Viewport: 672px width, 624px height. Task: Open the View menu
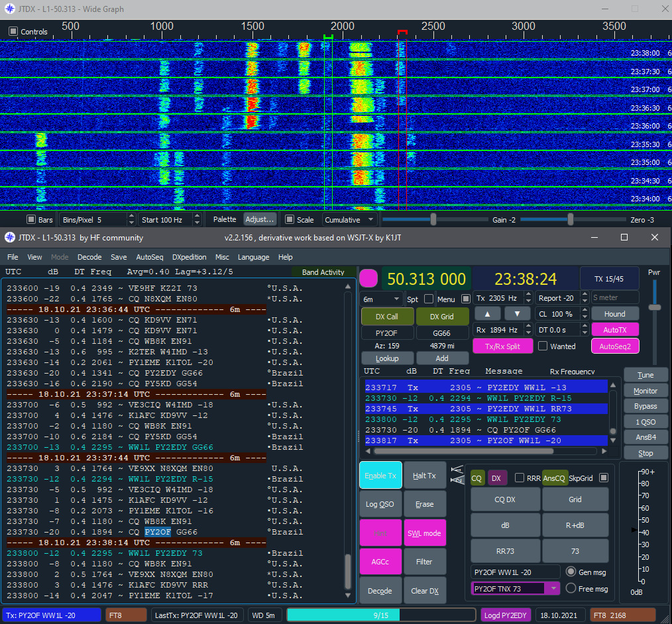[x=34, y=257]
